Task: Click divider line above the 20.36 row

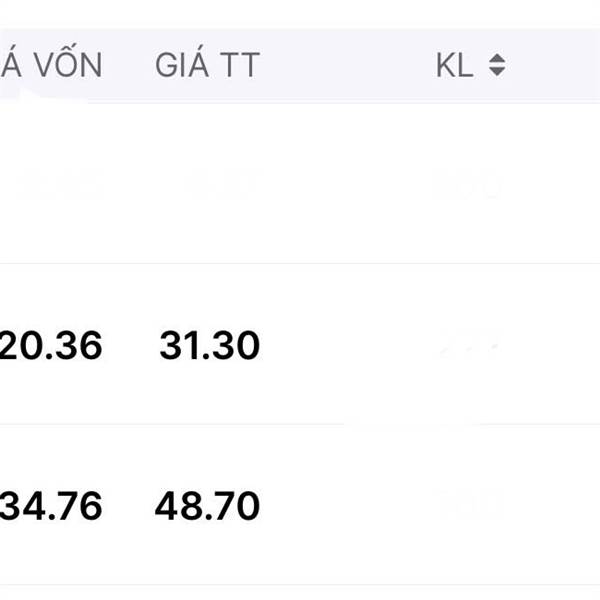Action: coord(300,264)
